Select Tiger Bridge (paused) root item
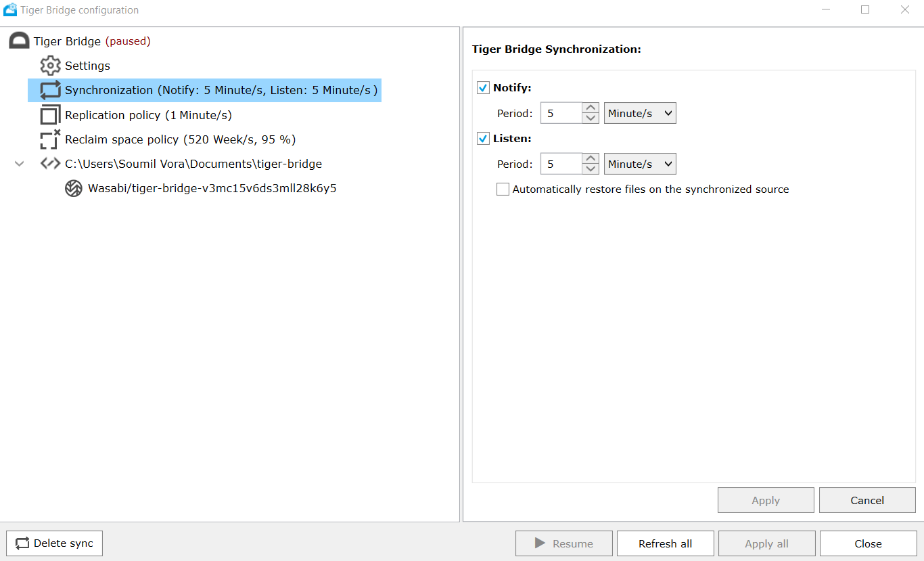This screenshot has width=924, height=561. tap(92, 41)
